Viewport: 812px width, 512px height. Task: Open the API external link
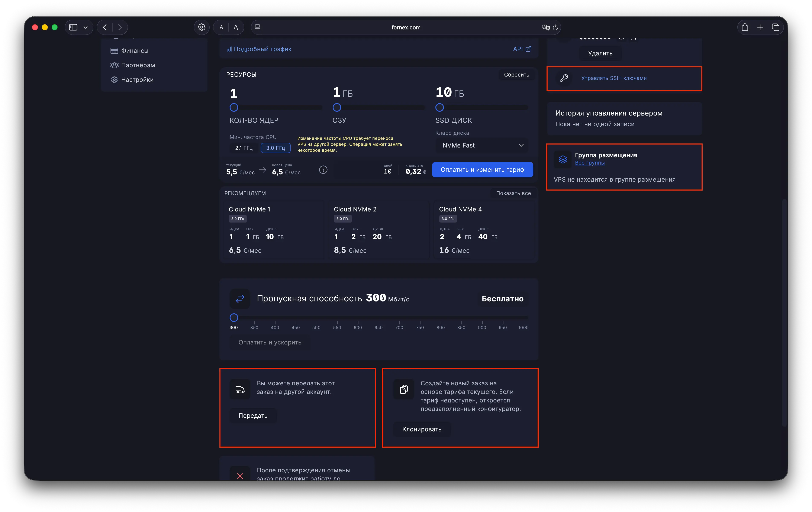522,49
